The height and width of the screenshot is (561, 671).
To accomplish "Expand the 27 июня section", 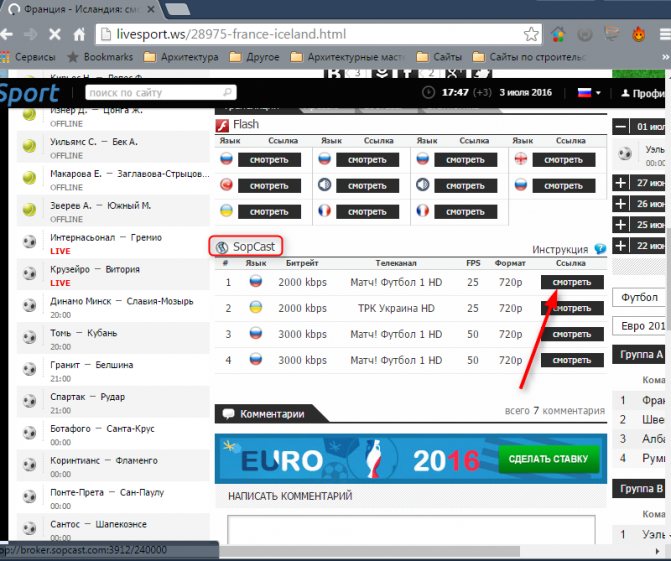I will (x=621, y=183).
